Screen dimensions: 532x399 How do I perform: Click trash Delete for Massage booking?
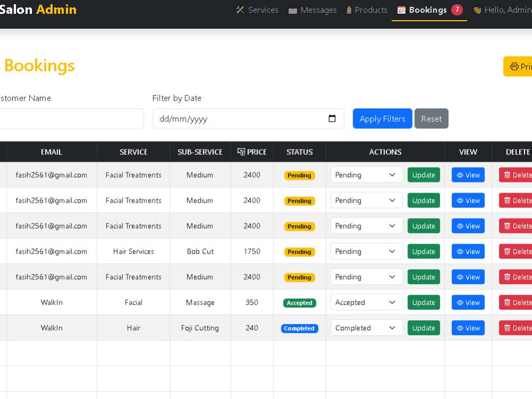click(x=516, y=302)
